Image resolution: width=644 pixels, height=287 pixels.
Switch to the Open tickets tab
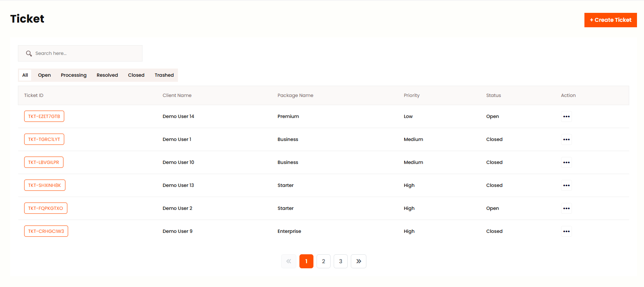(44, 75)
